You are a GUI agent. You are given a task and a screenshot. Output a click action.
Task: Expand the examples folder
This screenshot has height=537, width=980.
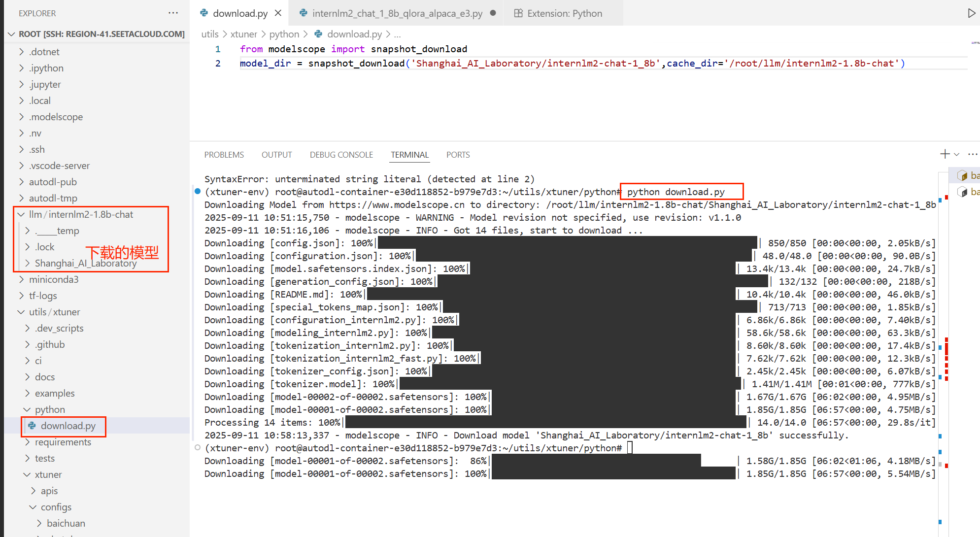[x=97, y=393]
